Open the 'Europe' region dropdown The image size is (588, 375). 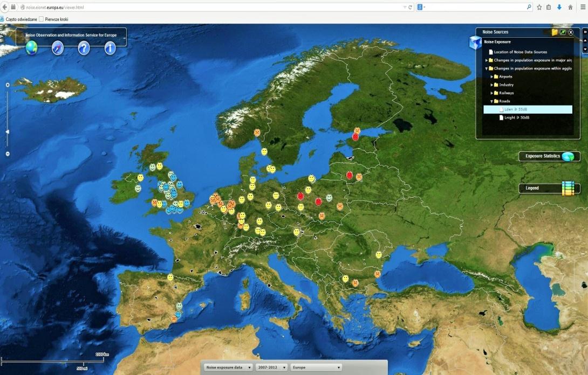click(316, 367)
